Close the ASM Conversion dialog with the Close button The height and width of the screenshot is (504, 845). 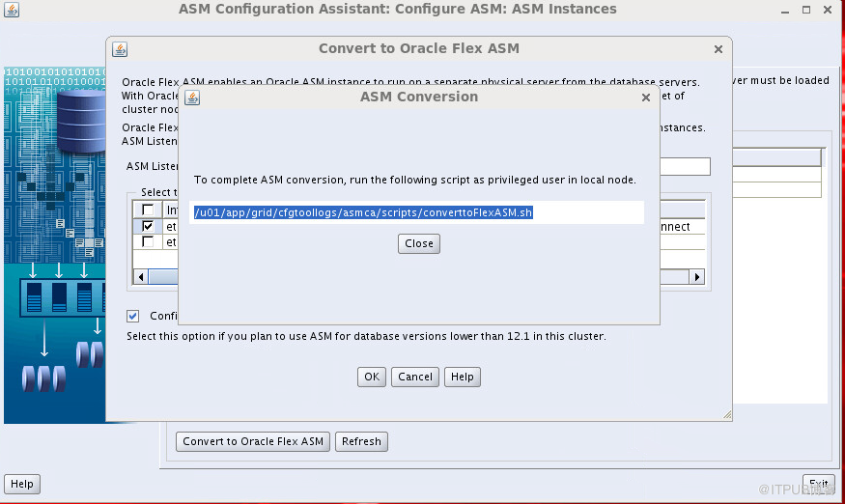[x=419, y=243]
